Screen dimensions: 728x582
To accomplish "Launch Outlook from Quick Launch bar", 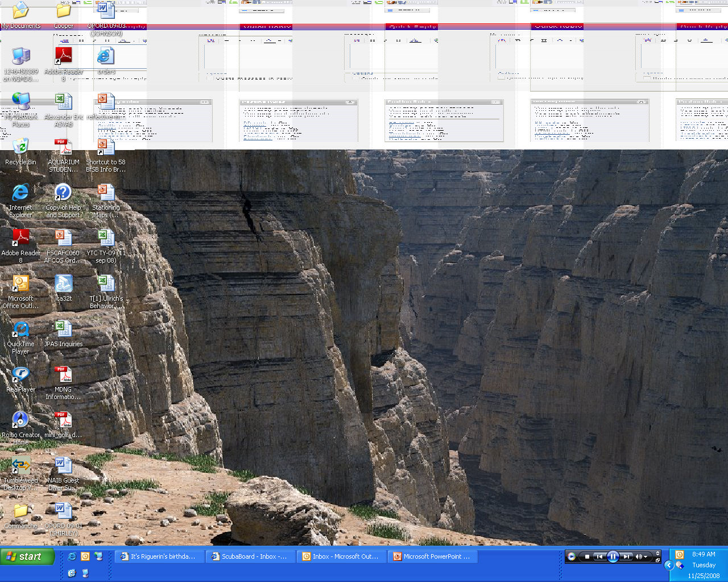I will click(85, 556).
